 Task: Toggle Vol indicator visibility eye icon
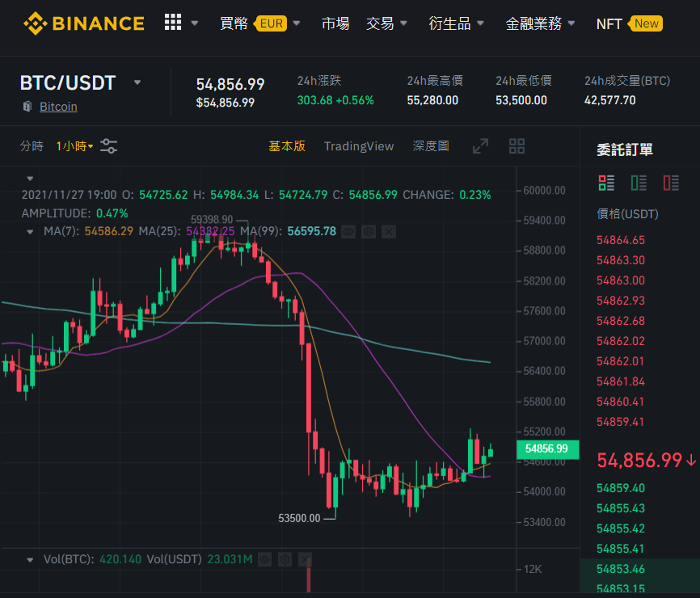coord(265,559)
